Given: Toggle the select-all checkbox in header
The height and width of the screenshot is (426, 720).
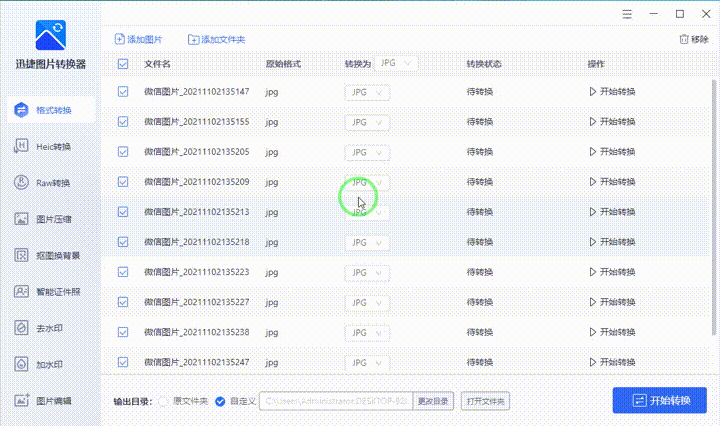Looking at the screenshot, I should [123, 64].
